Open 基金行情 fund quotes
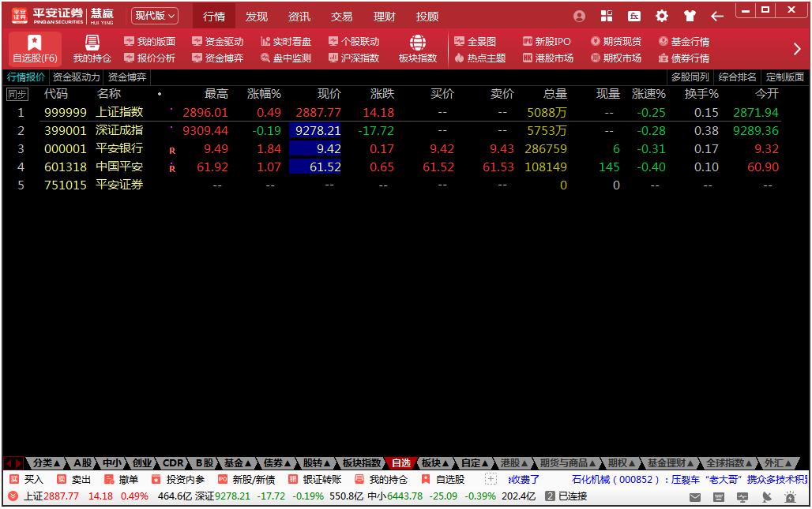Image resolution: width=812 pixels, height=509 pixels. click(683, 41)
